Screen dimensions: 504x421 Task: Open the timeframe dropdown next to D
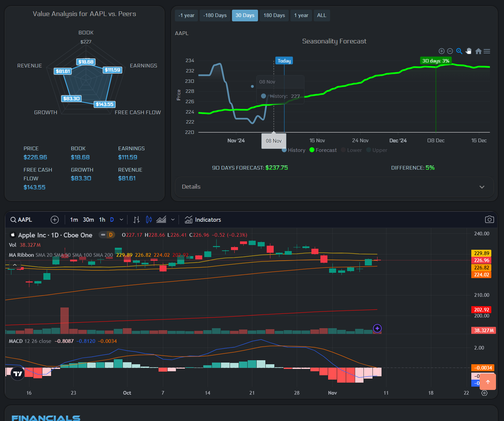click(121, 219)
